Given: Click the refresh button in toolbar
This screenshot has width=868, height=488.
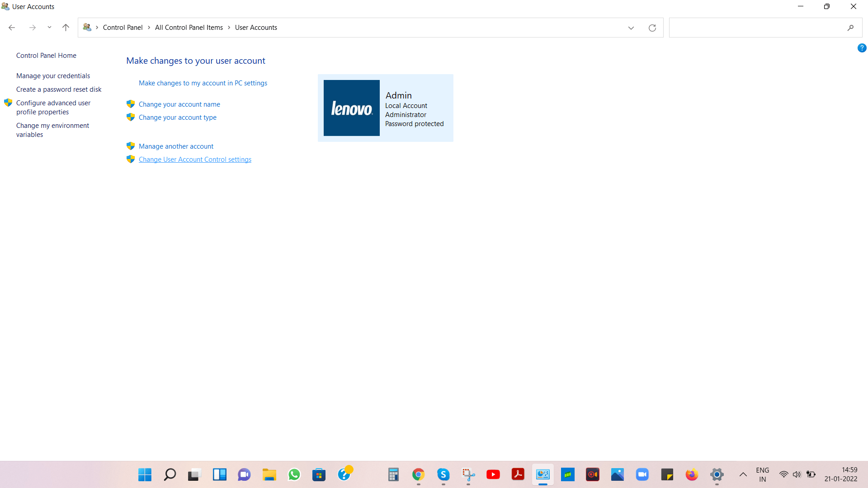Looking at the screenshot, I should click(x=651, y=28).
